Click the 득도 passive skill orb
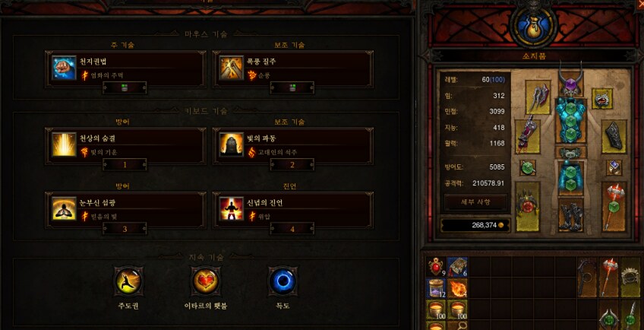This screenshot has width=644, height=330. coord(283,281)
